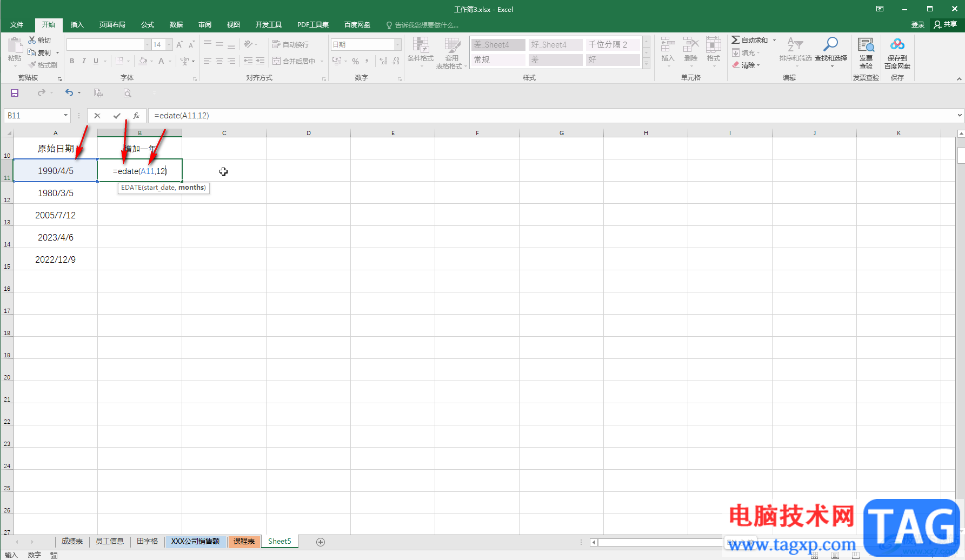This screenshot has height=560, width=965.
Task: Toggle align text right
Action: (x=231, y=61)
